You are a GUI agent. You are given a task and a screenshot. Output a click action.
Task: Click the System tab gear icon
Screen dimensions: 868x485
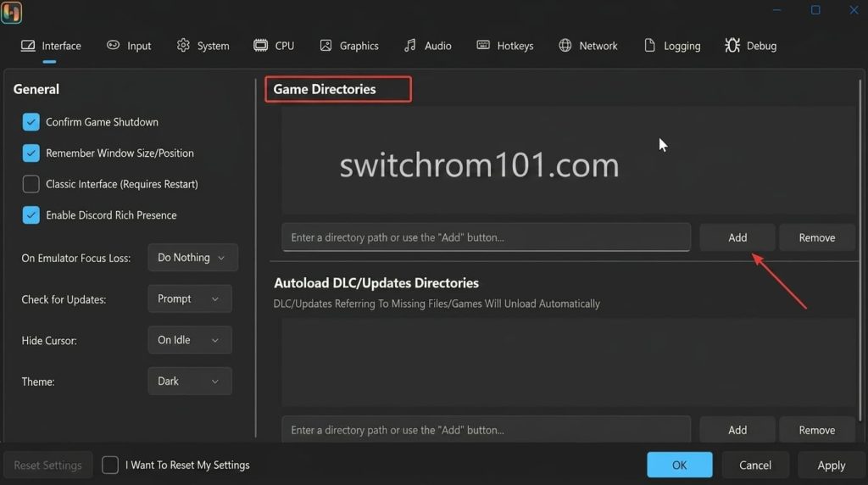point(183,46)
